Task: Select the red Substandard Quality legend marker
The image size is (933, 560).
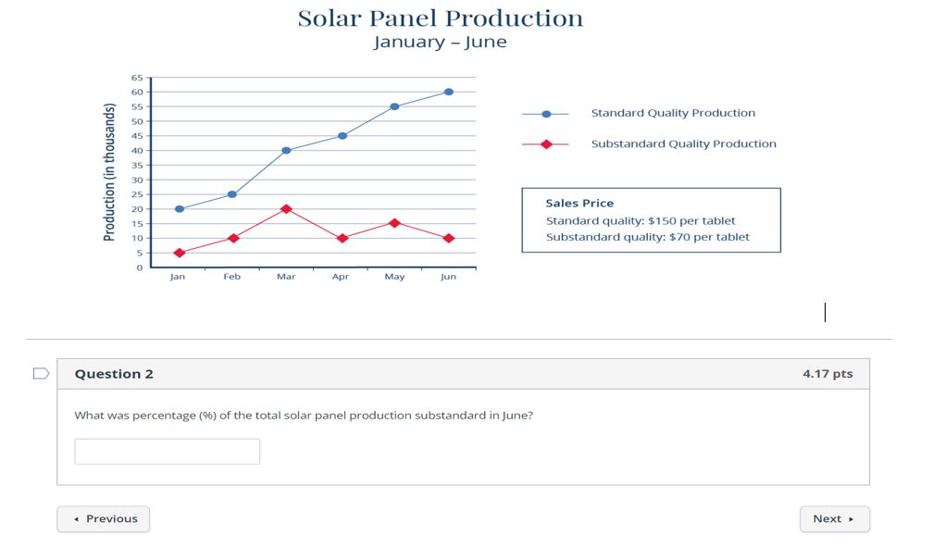Action: (548, 143)
